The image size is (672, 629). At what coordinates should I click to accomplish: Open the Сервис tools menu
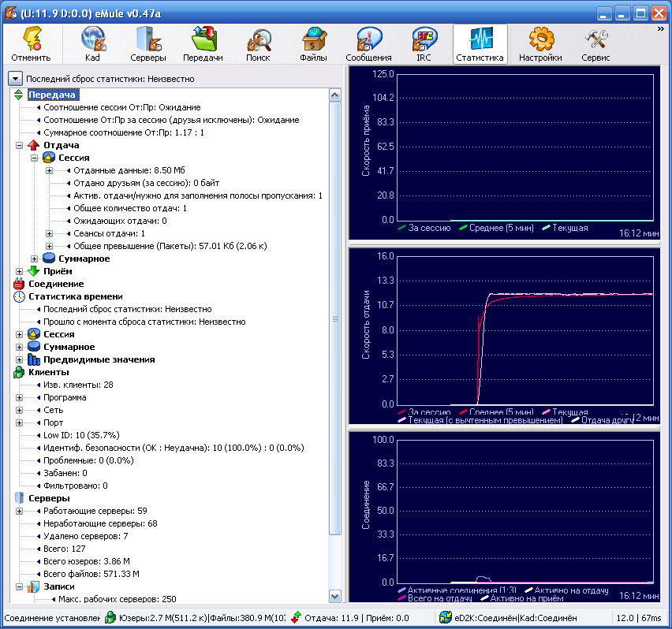point(595,44)
